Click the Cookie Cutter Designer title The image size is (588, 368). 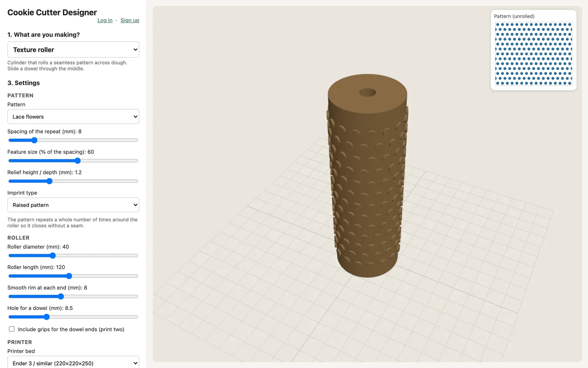[52, 12]
